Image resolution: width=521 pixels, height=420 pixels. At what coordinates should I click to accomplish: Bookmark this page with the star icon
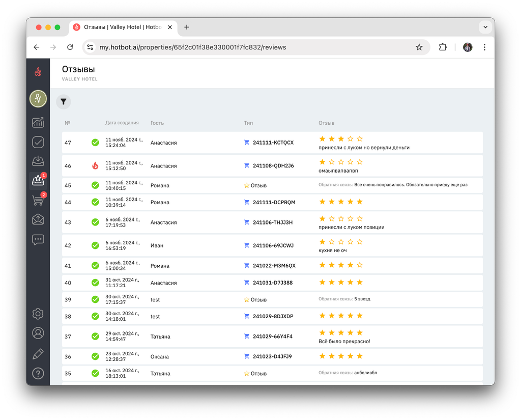point(419,47)
